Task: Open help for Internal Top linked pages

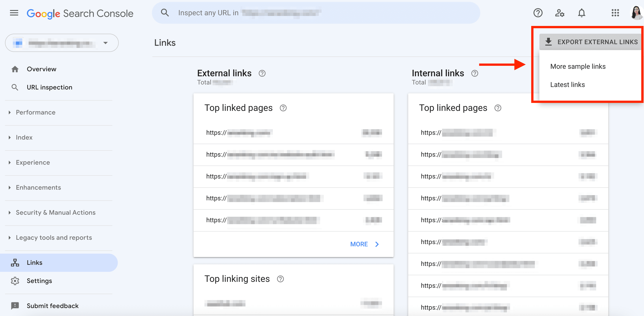Action: 498,108
